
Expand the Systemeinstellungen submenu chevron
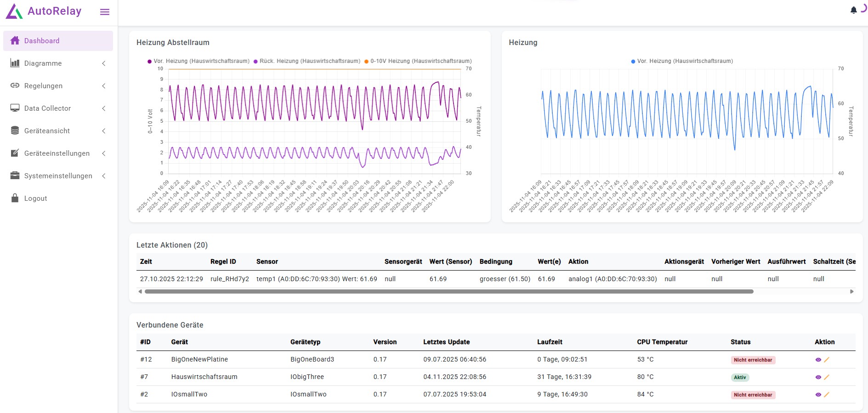(x=104, y=176)
